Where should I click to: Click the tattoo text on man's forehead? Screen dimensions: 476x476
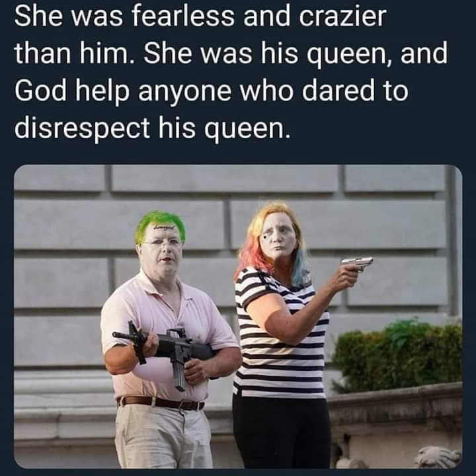point(164,227)
